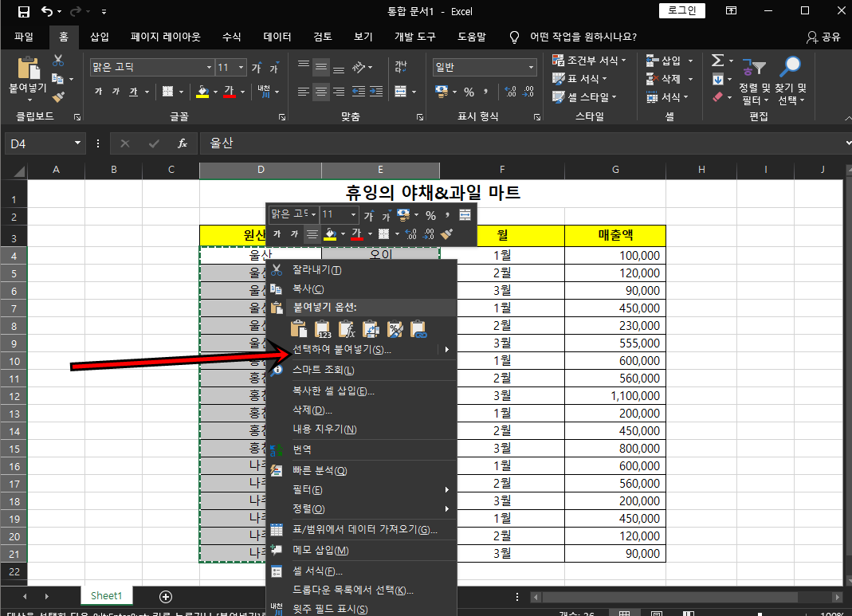Click ribbon yellow fill color bucket
852x616 pixels.
[202, 92]
